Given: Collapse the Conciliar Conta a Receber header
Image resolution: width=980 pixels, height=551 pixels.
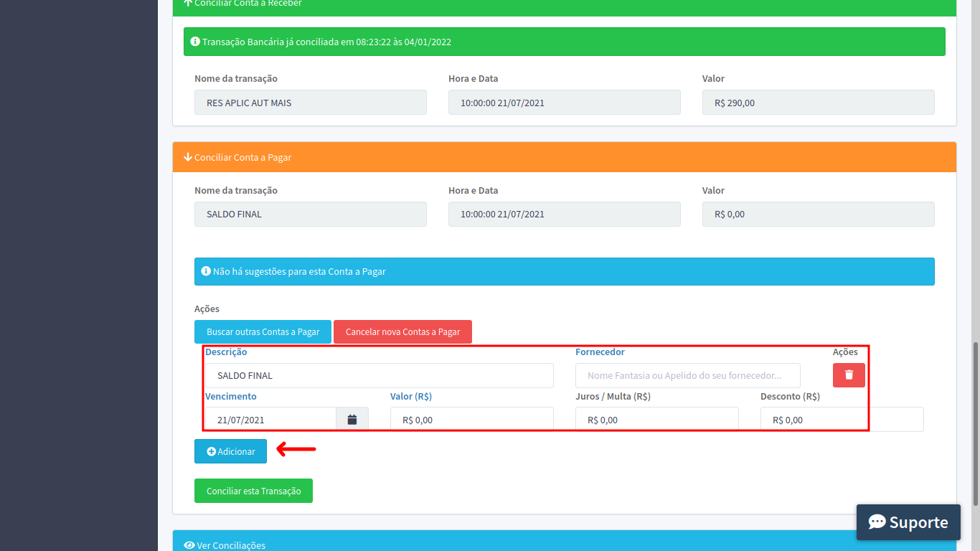Looking at the screenshot, I should pyautogui.click(x=564, y=4).
